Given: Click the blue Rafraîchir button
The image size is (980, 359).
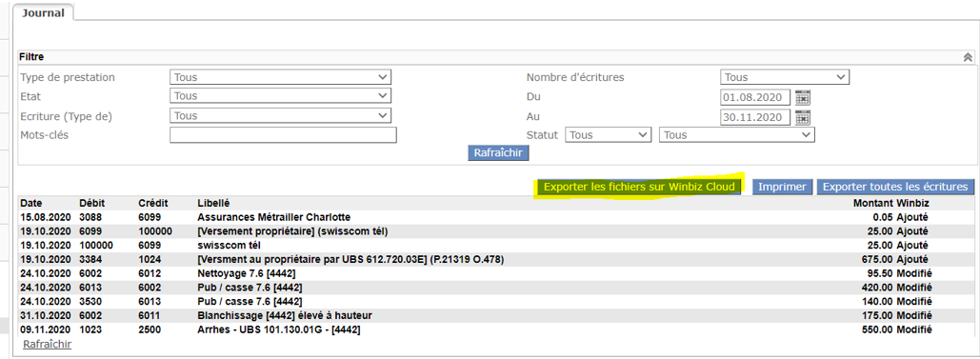Looking at the screenshot, I should pos(498,152).
